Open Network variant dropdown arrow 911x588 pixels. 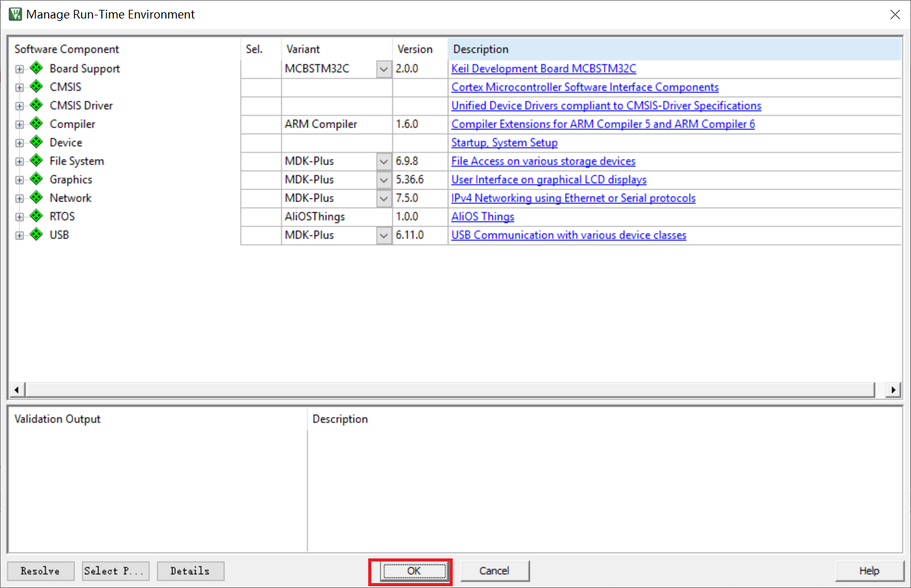384,198
